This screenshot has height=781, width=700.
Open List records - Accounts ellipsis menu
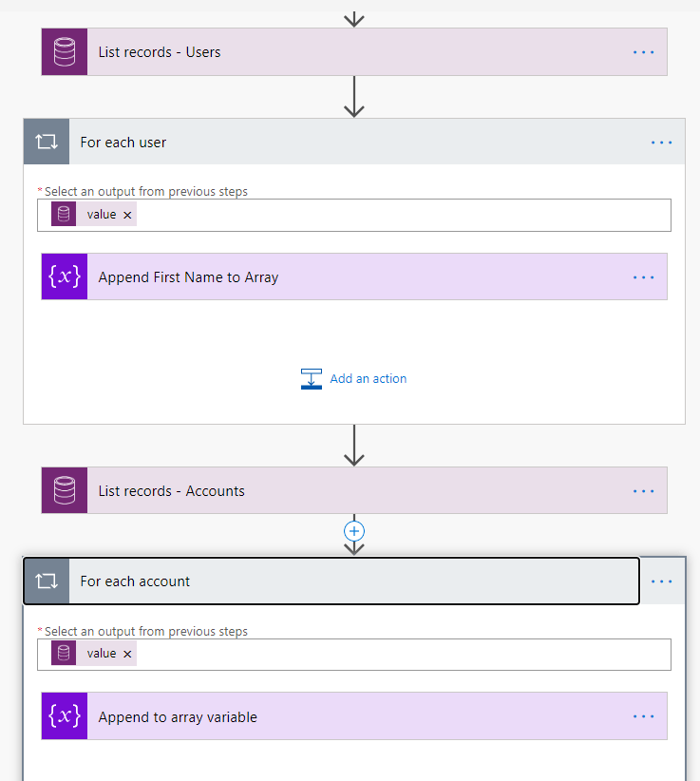[x=644, y=491]
